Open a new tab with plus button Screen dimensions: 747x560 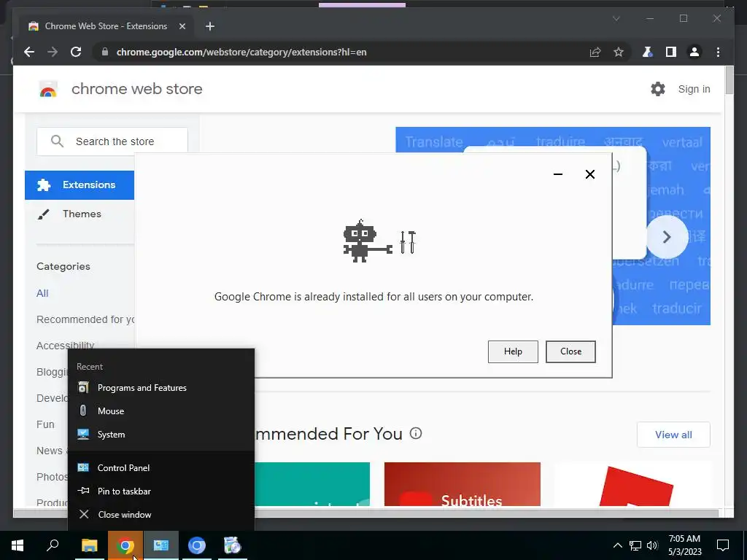pos(209,26)
